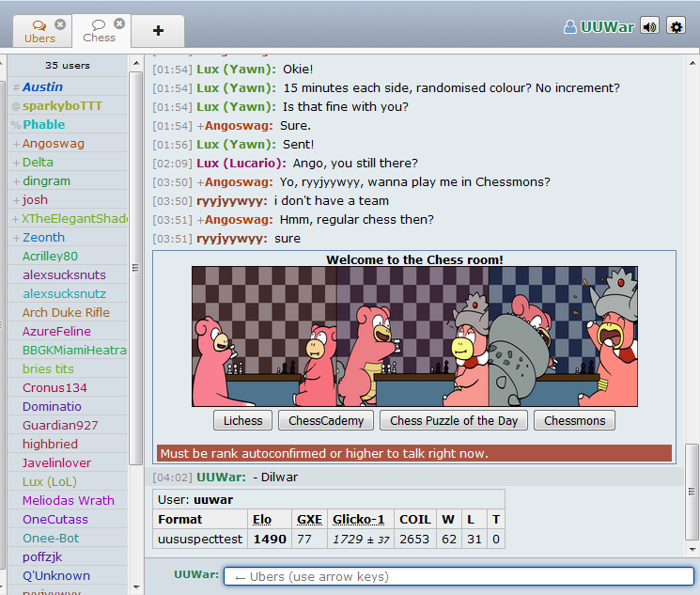Switch to the Ubers room tab
Image resolution: width=700 pixels, height=595 pixels.
tap(39, 31)
